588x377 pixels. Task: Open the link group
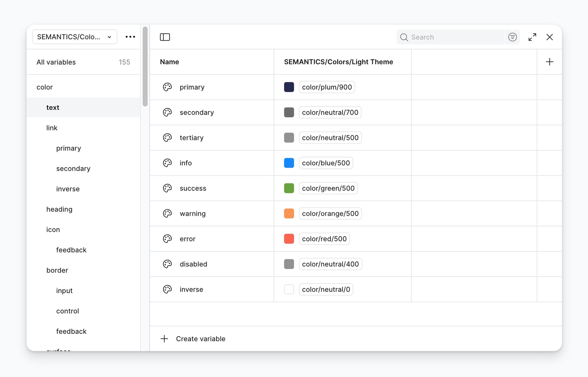click(x=83, y=128)
